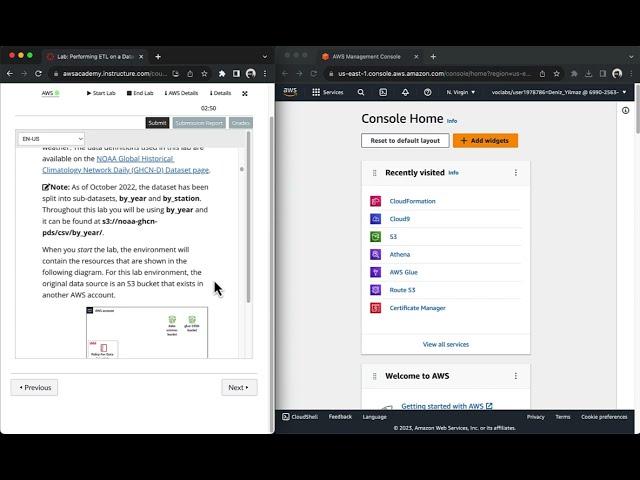
Task: Click Reset to default layout
Action: (405, 140)
